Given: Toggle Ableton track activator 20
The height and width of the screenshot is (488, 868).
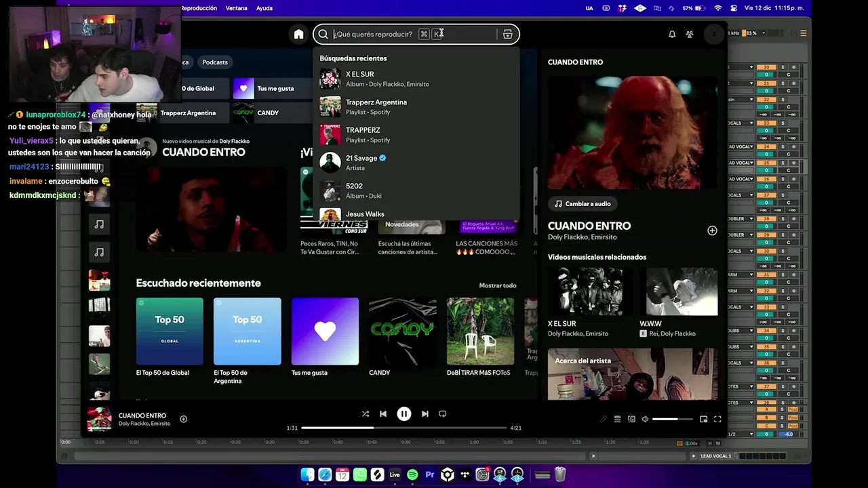Looking at the screenshot, I should click(766, 67).
